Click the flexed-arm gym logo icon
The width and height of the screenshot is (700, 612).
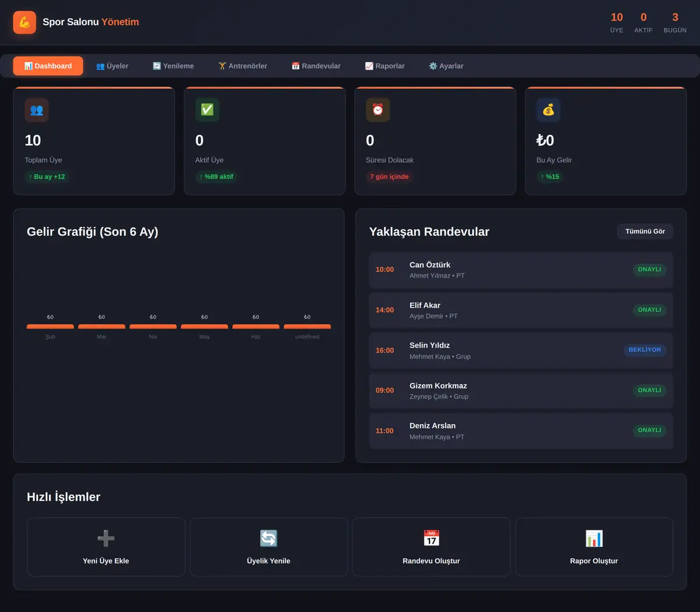24,23
